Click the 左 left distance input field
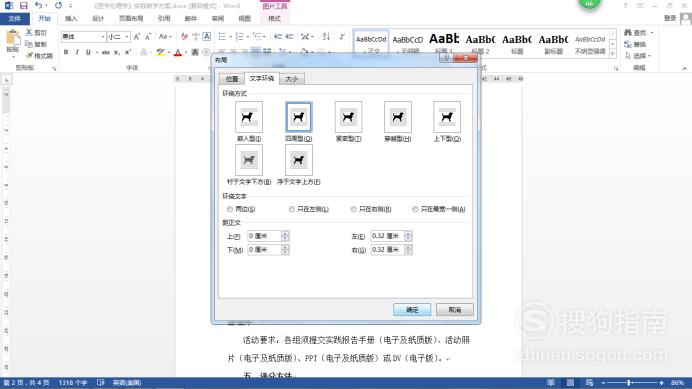This screenshot has height=389, width=692. tap(387, 236)
